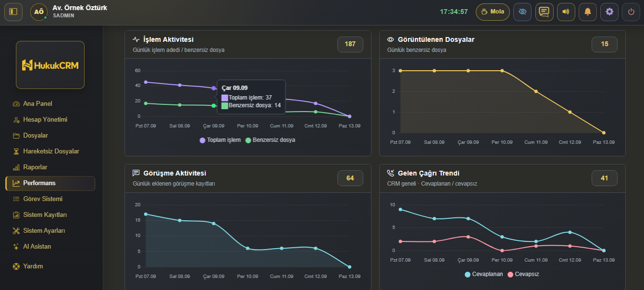Click the 64 meetings badge

tap(350, 178)
